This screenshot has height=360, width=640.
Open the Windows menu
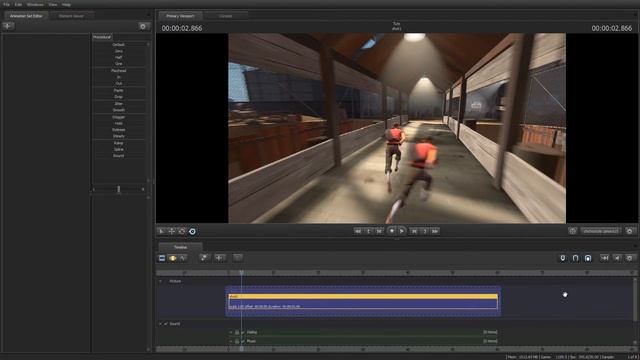point(35,4)
